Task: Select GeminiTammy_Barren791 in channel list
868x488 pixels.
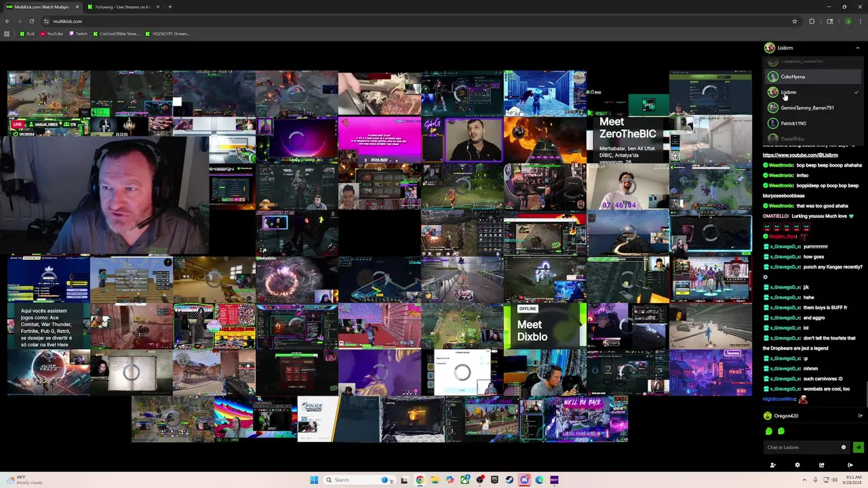Action: (812, 108)
